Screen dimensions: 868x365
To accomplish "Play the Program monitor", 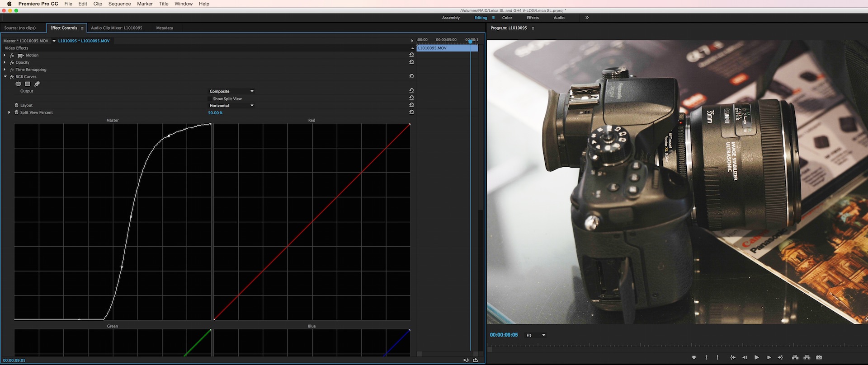I will point(757,357).
